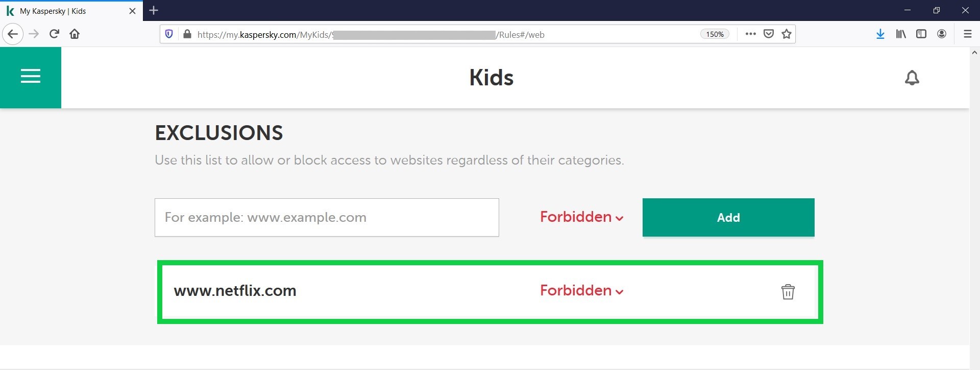Toggle the Firefox sidebar view
This screenshot has height=370, width=980.
921,34
